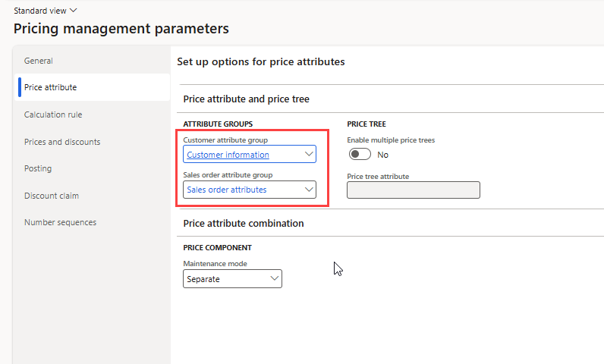The width and height of the screenshot is (604, 364).
Task: Enable the multiple price trees toggle
Action: (x=359, y=154)
